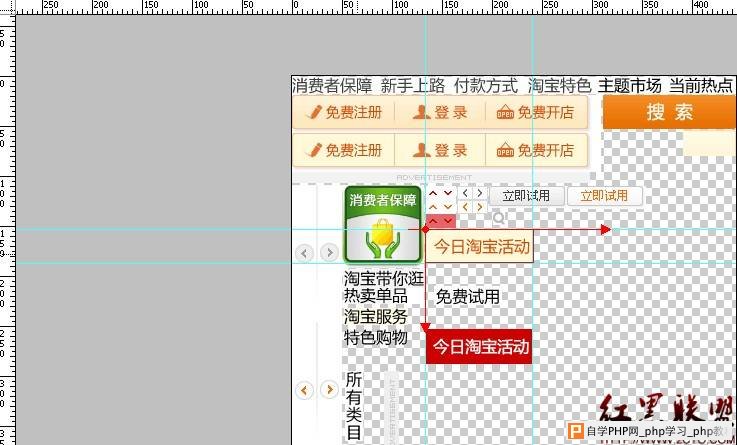Click 消费者保障 in the top navigation text
The height and width of the screenshot is (445, 737).
pos(332,86)
